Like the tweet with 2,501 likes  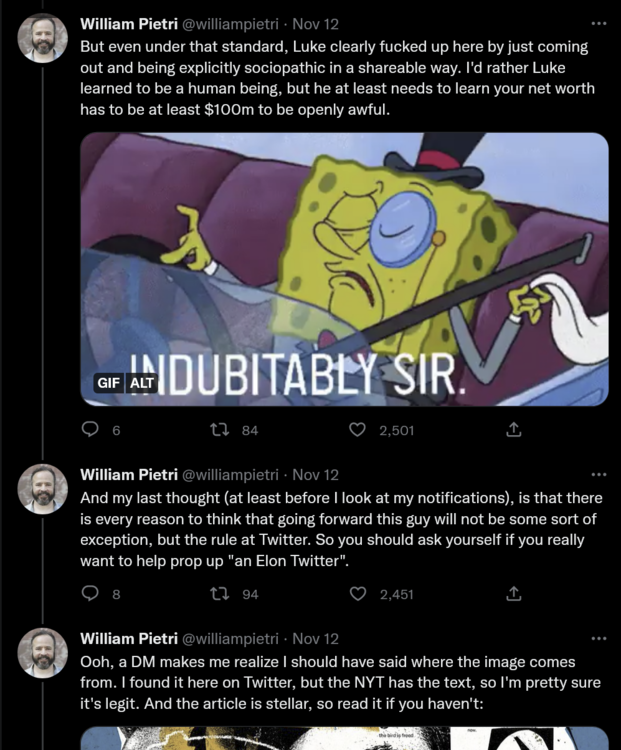coord(357,430)
